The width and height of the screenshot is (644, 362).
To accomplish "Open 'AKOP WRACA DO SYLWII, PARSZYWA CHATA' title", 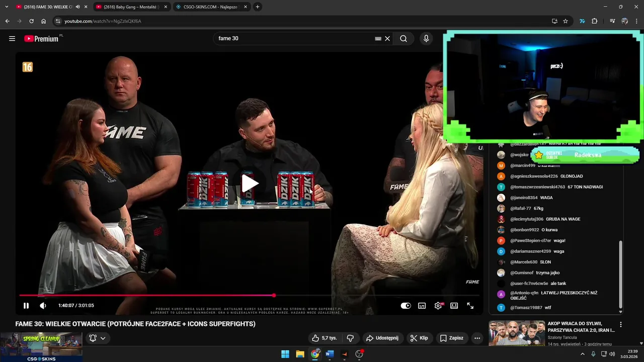I will pyautogui.click(x=581, y=327).
